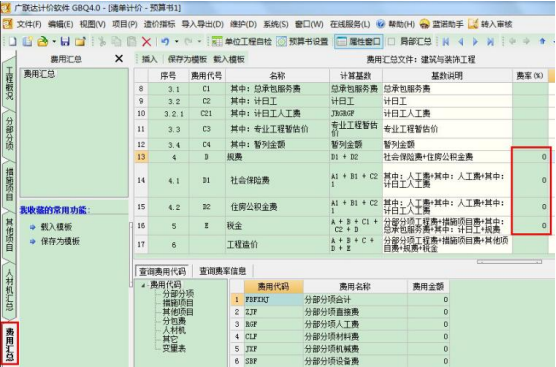Click 载入模板 in the table toolbar
Screen dimensions: 556x367
229,59
